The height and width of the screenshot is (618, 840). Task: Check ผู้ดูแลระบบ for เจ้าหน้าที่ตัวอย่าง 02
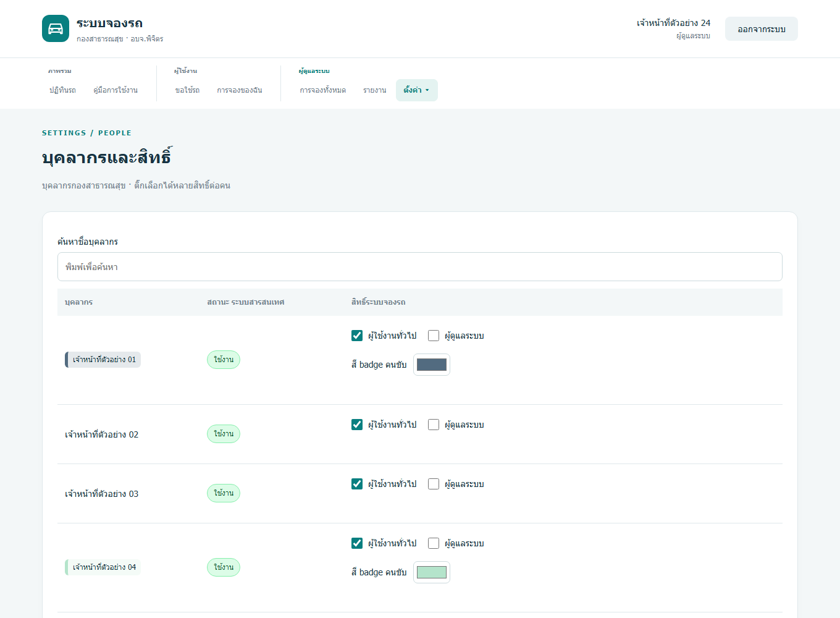pyautogui.click(x=434, y=425)
